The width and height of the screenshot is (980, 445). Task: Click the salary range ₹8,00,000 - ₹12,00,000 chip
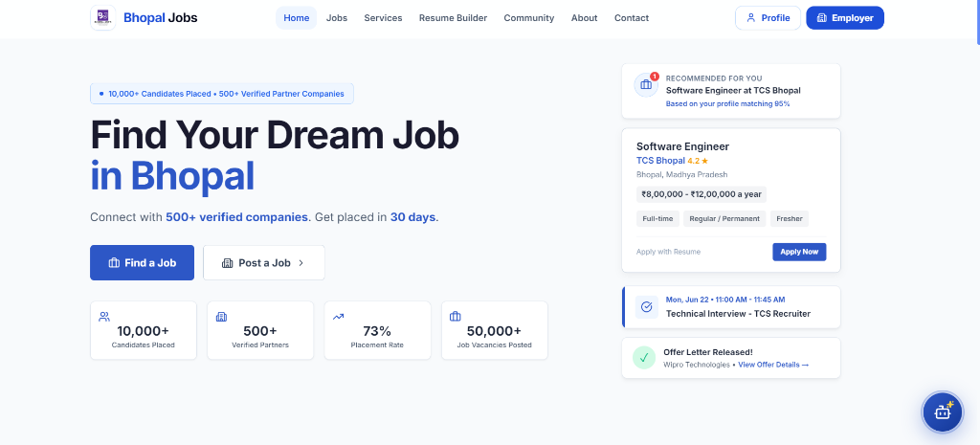(702, 194)
